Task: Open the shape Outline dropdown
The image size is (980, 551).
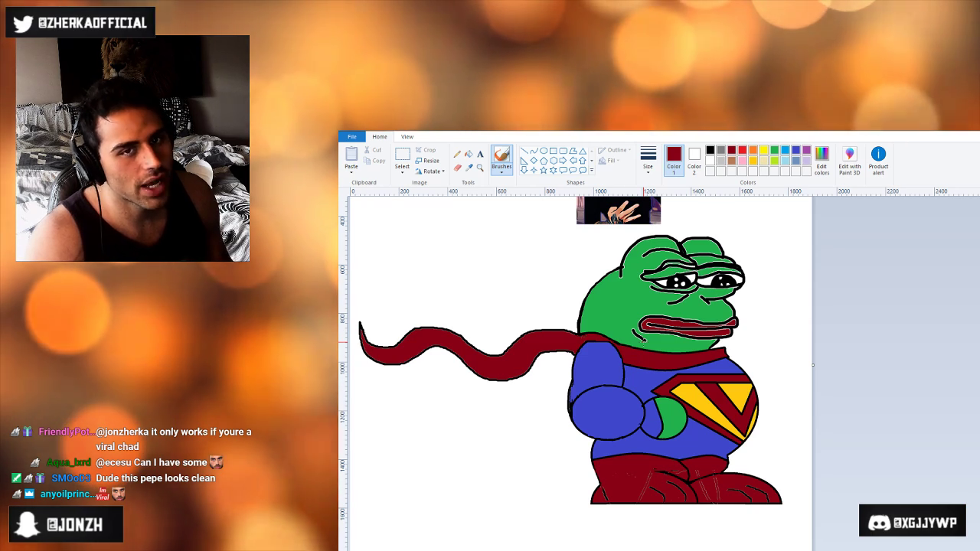Action: coord(613,150)
